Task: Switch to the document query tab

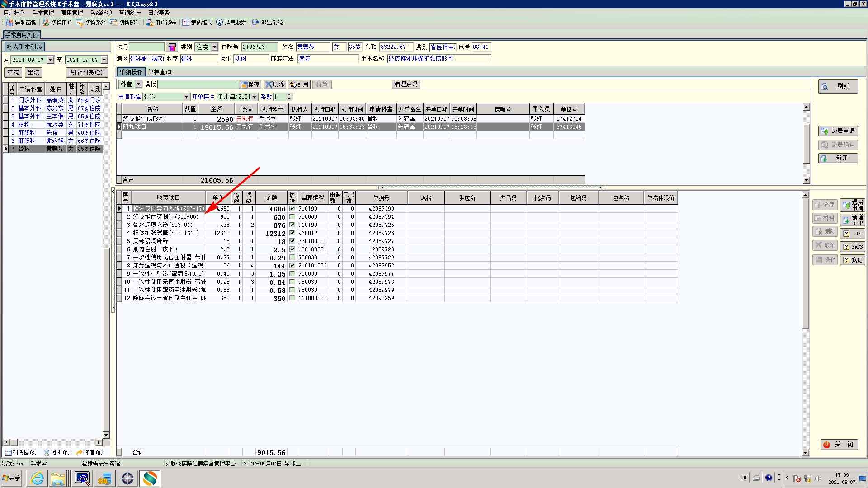Action: (x=160, y=72)
